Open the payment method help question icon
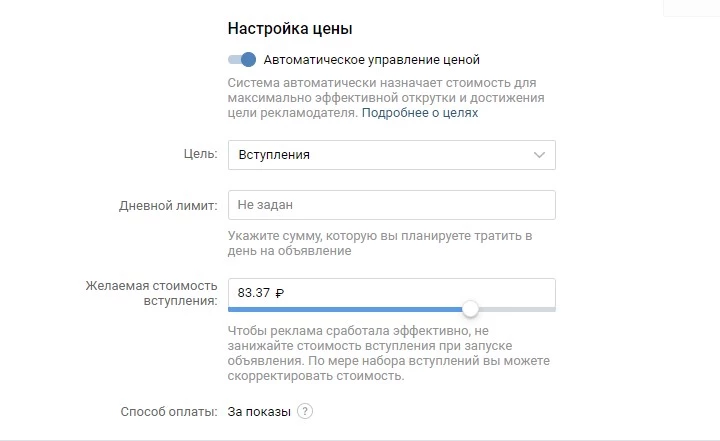 pyautogui.click(x=305, y=411)
